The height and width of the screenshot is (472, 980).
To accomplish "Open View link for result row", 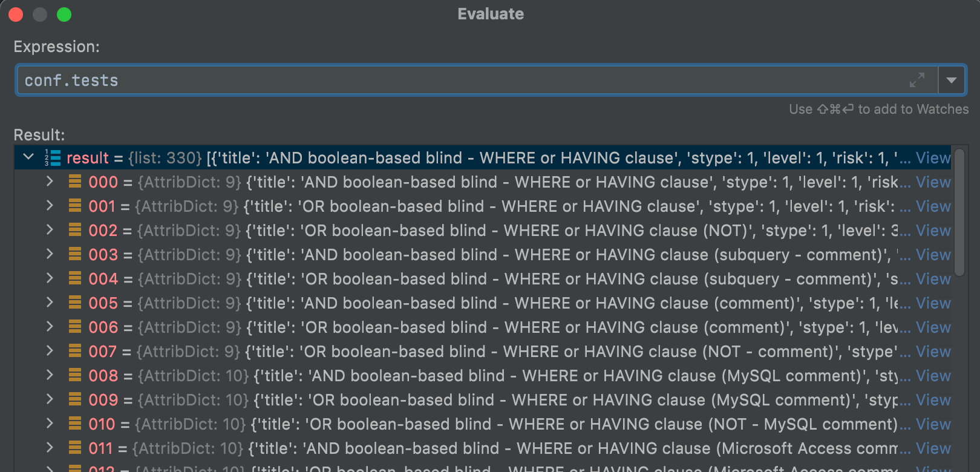I will [933, 158].
